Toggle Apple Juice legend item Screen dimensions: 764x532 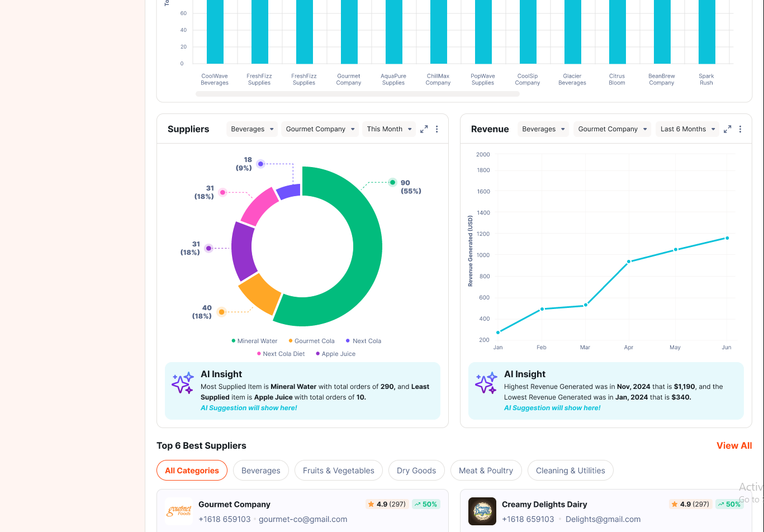(x=336, y=354)
